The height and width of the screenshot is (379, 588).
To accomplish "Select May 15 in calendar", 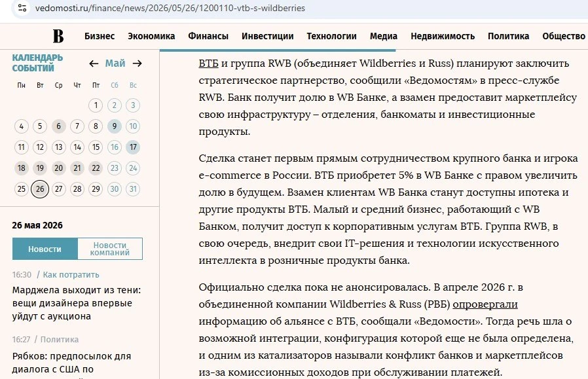I will pos(96,147).
